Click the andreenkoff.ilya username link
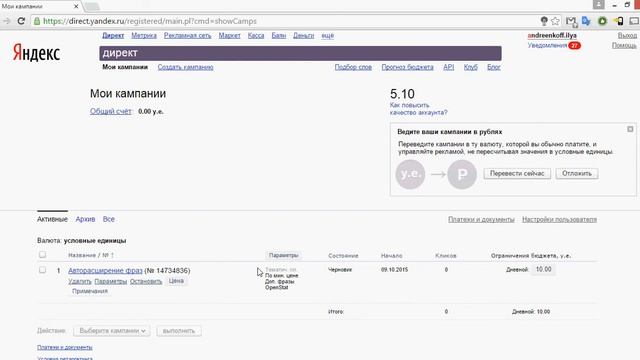Image resolution: width=640 pixels, height=360 pixels. [552, 36]
